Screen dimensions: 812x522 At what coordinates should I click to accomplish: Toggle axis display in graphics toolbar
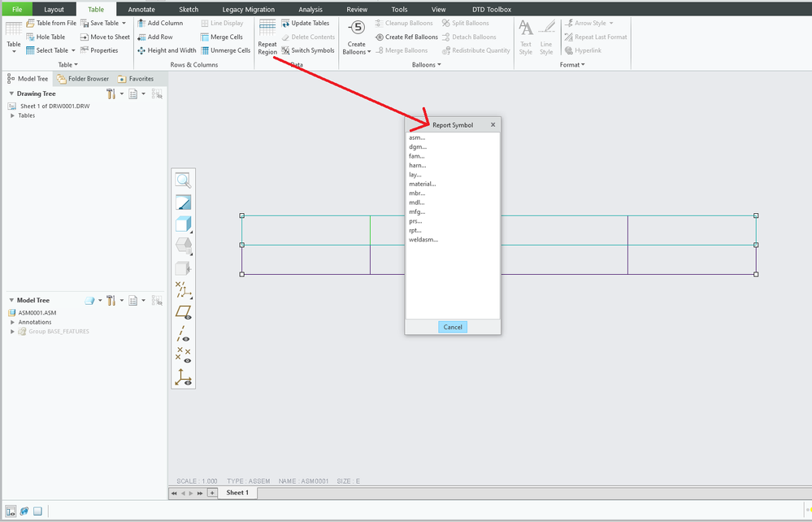184,333
